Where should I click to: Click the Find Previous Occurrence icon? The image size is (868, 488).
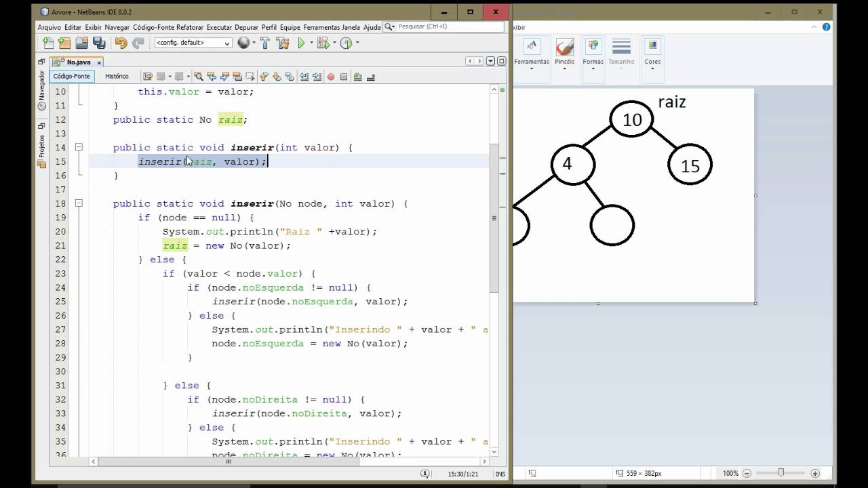pos(212,77)
